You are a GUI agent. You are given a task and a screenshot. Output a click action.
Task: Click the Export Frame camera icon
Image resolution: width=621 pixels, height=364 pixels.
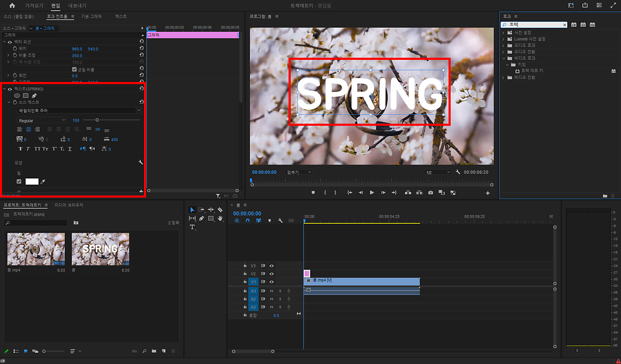coord(431,192)
